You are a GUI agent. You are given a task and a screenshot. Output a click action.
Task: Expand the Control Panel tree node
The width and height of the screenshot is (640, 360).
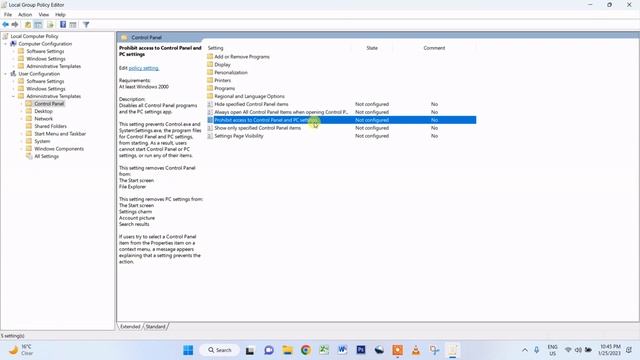coord(21,104)
